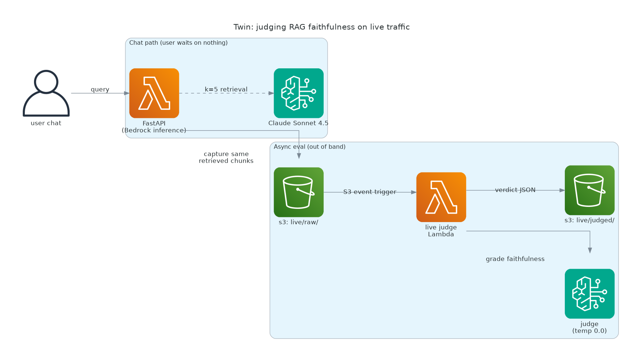Click the judge temp 0.0 model icon
Screen dimensions: 644x364
click(590, 294)
